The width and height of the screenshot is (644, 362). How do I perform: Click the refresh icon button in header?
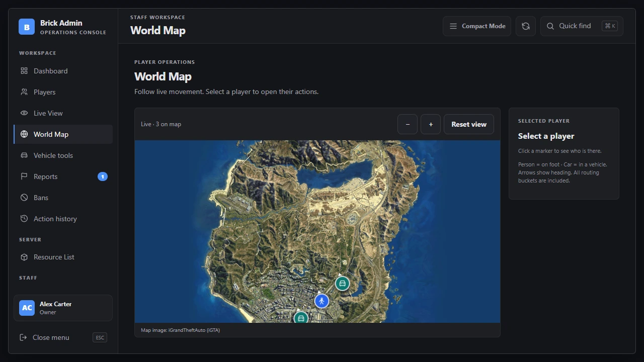(x=526, y=26)
